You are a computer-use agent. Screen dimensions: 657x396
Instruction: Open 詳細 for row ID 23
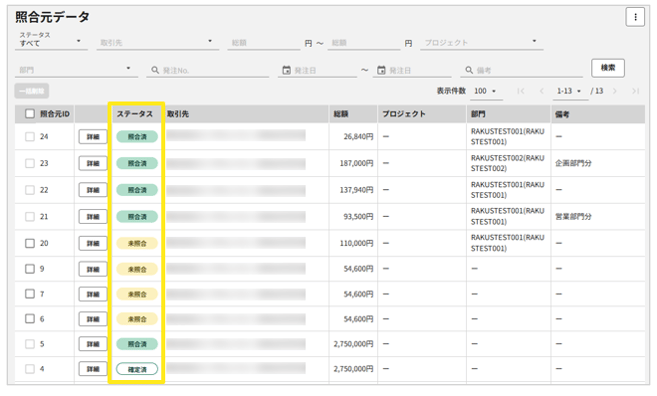[93, 163]
